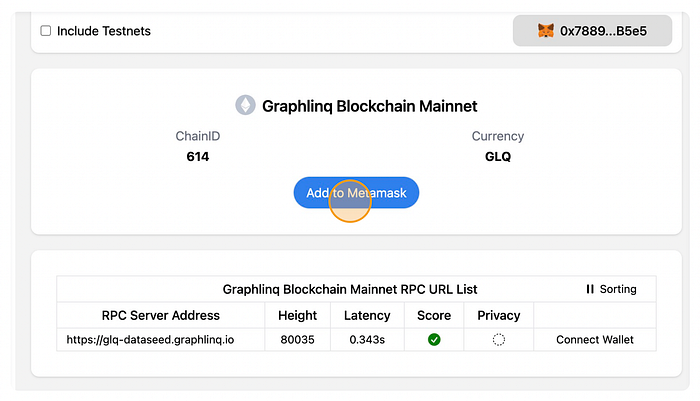Image resolution: width=700 pixels, height=401 pixels.
Task: Click the Privacy column header
Action: click(499, 315)
